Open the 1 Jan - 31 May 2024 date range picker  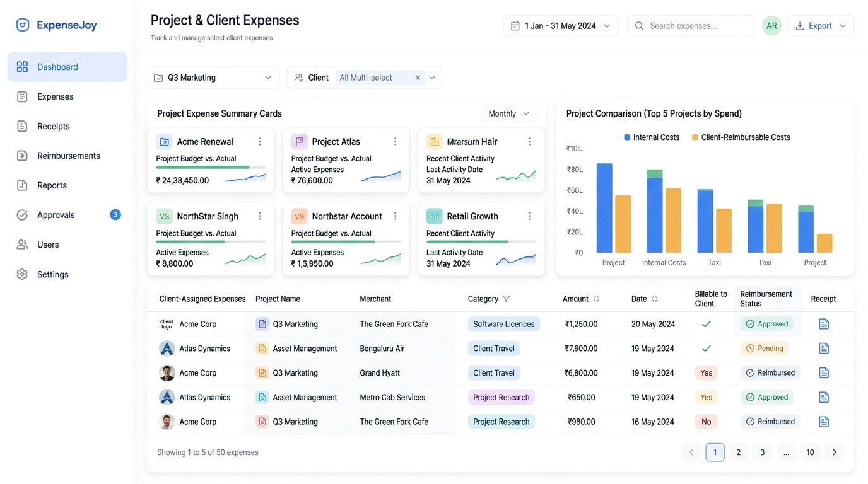pos(560,26)
